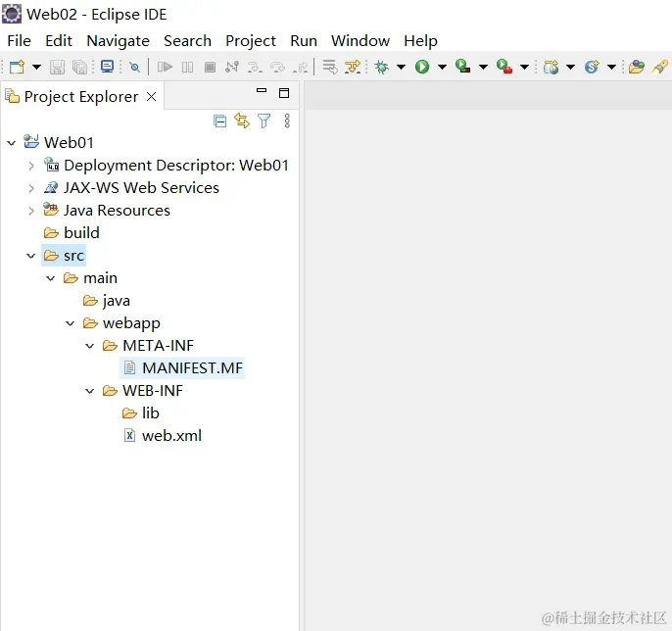Click the Step Return icon

(301, 67)
